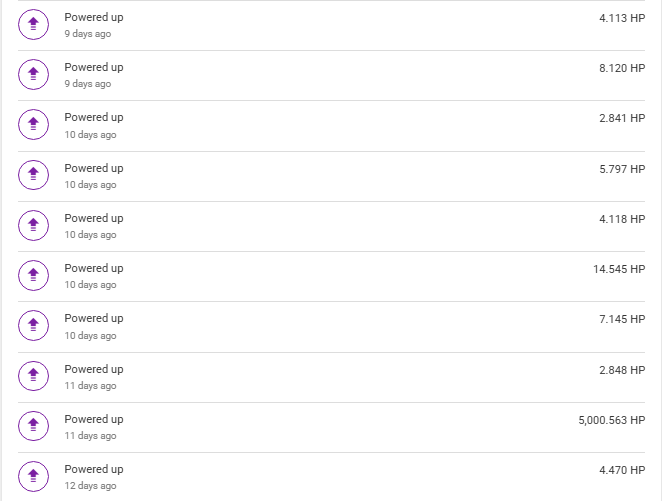Click the 12 days ago timestamp
Viewport: 662px width, 501px height.
click(90, 486)
